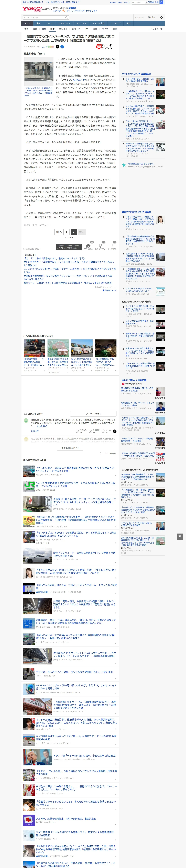Go to previous page with 前へ
The image size is (186, 868).
click(59, 232)
